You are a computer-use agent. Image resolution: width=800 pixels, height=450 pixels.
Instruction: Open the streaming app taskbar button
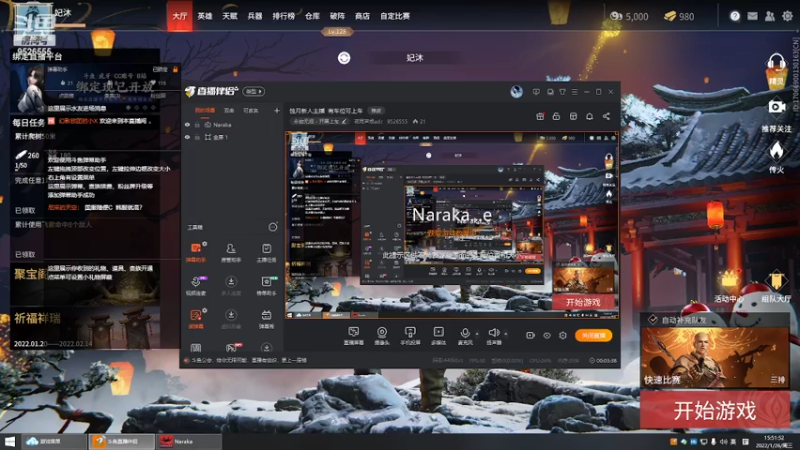(122, 441)
